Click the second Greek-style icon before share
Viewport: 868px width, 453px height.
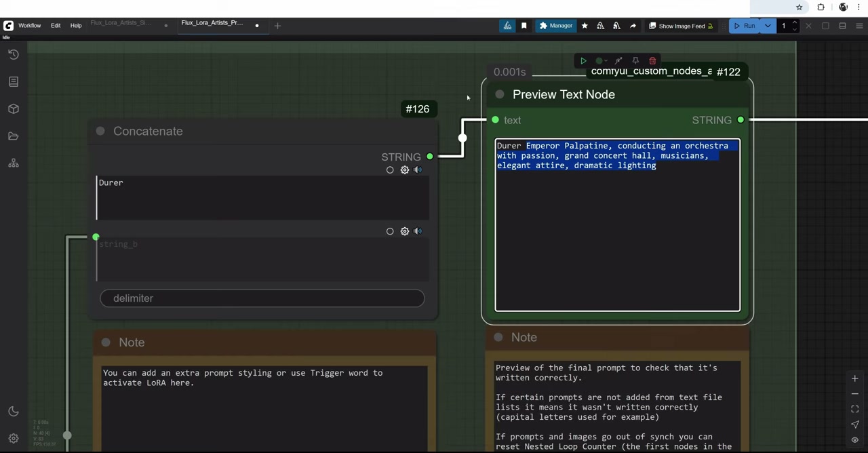coord(616,26)
